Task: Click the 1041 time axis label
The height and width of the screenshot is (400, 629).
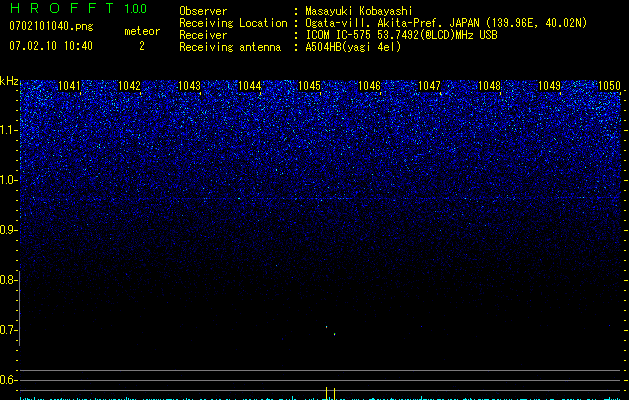Action: [x=69, y=85]
